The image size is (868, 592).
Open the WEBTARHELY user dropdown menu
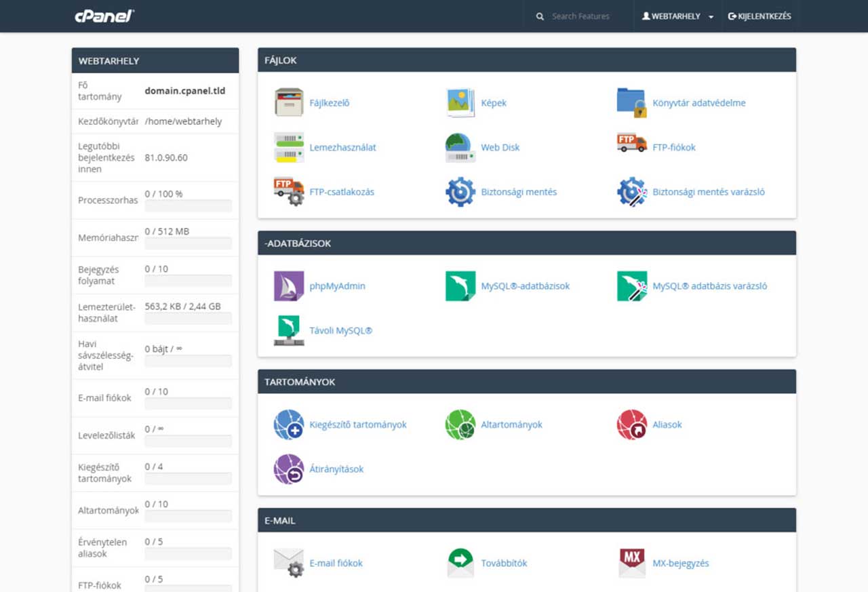(x=677, y=16)
